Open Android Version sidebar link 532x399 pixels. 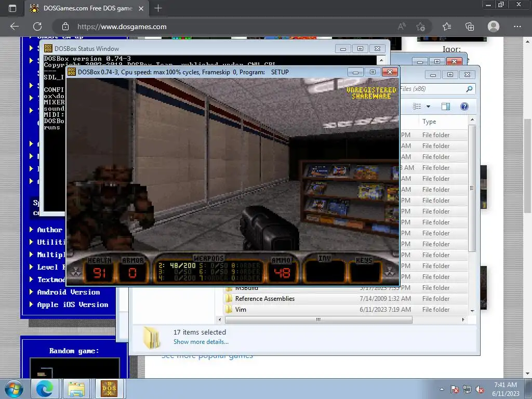pos(69,292)
